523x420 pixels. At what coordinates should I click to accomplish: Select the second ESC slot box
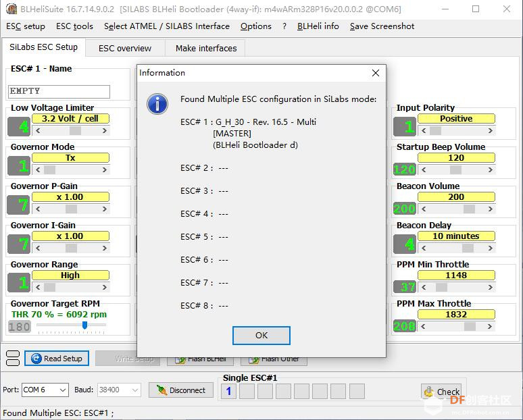pyautogui.click(x=247, y=391)
